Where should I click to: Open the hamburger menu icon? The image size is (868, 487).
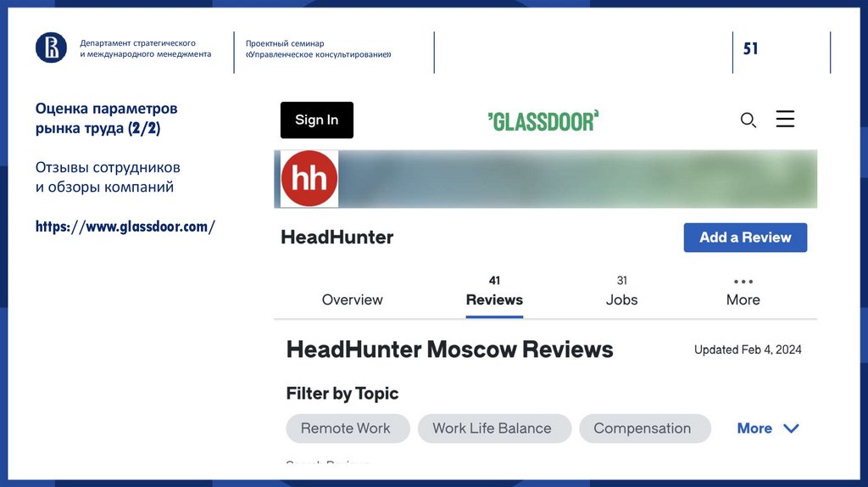tap(785, 119)
